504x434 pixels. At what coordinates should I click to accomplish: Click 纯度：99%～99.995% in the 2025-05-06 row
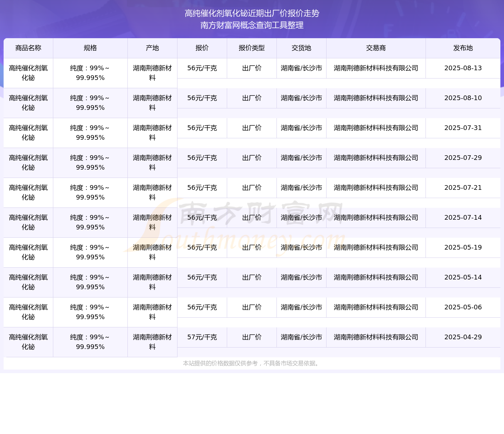point(90,312)
